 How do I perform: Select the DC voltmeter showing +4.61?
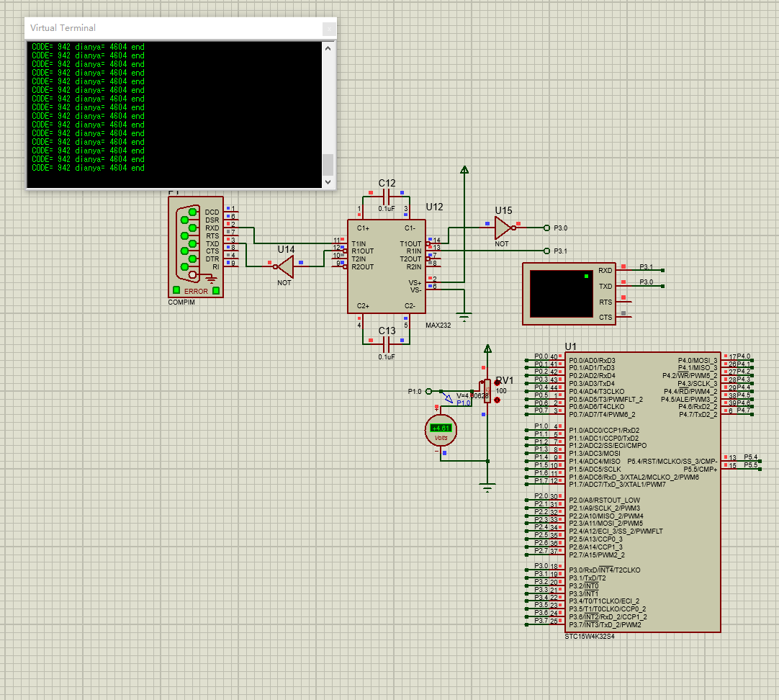[441, 430]
